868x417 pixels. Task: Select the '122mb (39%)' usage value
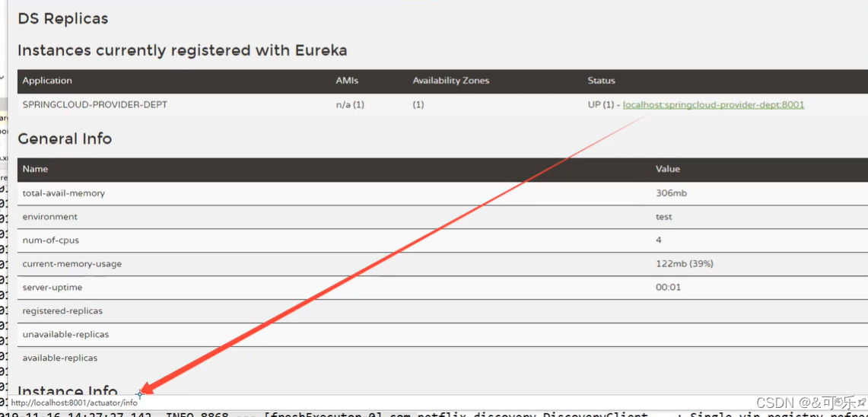coord(684,263)
